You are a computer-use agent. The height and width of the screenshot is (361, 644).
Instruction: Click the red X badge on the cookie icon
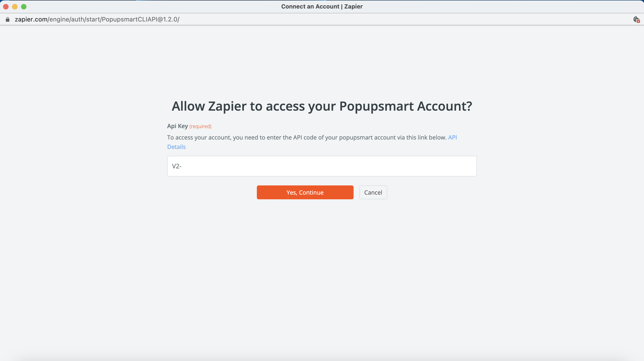tap(638, 21)
